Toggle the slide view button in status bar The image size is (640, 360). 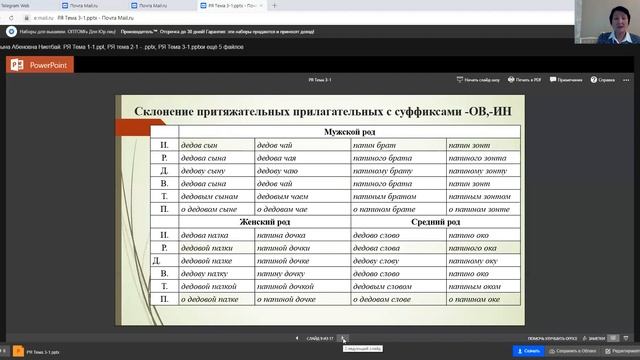[x=613, y=338]
